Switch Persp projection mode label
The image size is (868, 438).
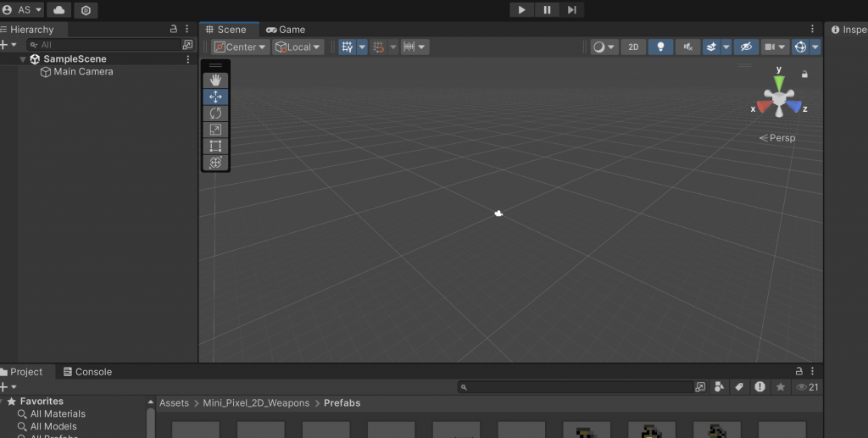(777, 138)
